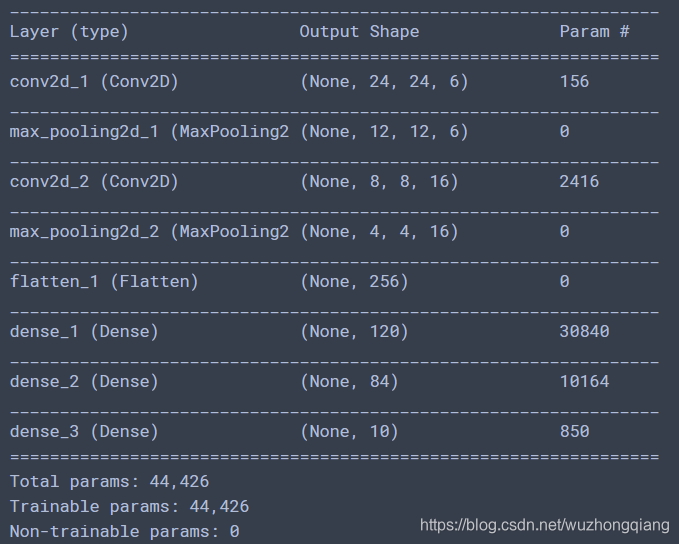Select the dense_1 (Dense) layer name
679x544 pixels.
tap(84, 331)
